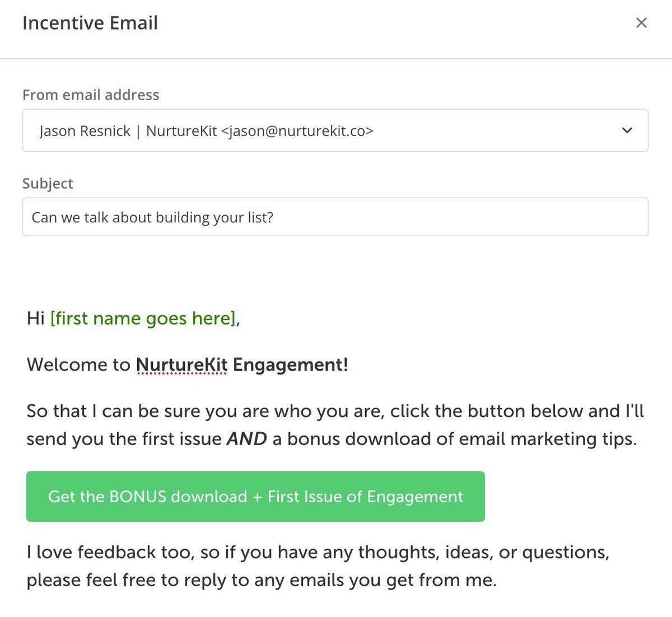Place cursor on the 'Hi' greeting word
Image resolution: width=672 pixels, height=617 pixels.
(x=35, y=319)
